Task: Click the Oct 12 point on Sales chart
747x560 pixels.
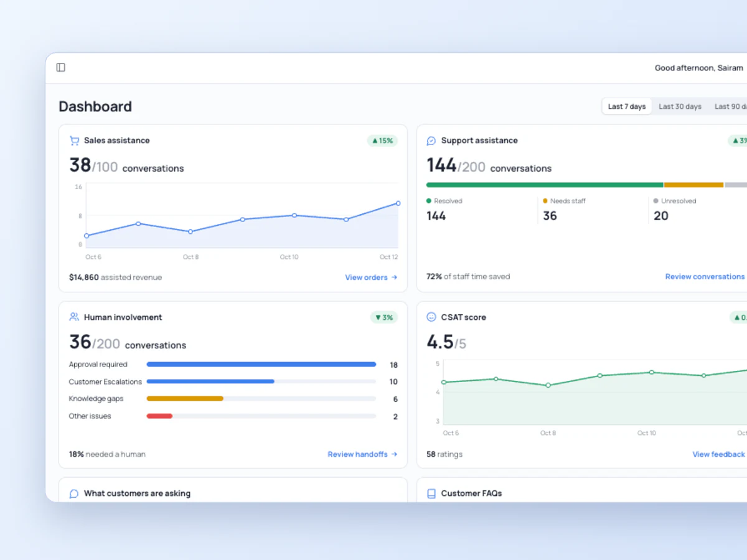Action: click(x=398, y=203)
